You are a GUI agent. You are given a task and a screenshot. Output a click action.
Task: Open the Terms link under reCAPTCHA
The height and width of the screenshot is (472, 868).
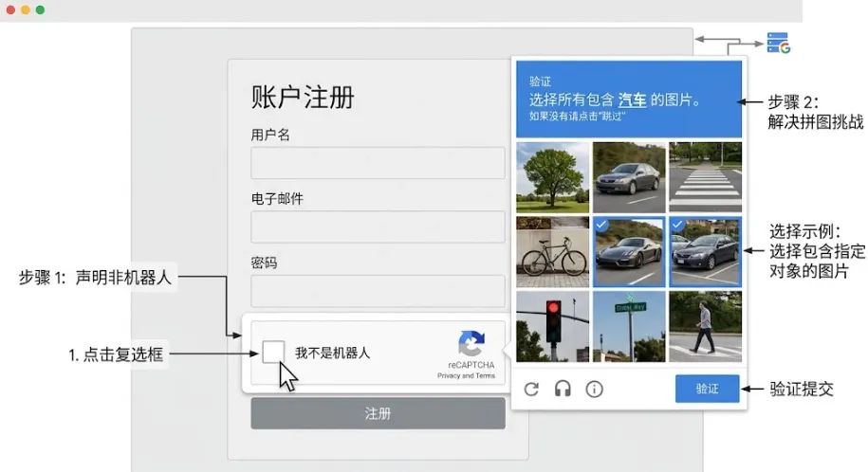pyautogui.click(x=485, y=375)
